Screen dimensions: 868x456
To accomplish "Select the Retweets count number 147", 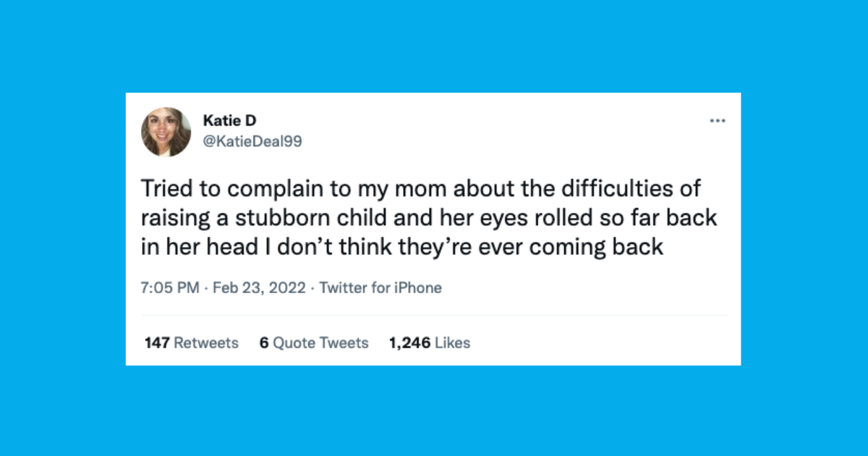I will (156, 342).
